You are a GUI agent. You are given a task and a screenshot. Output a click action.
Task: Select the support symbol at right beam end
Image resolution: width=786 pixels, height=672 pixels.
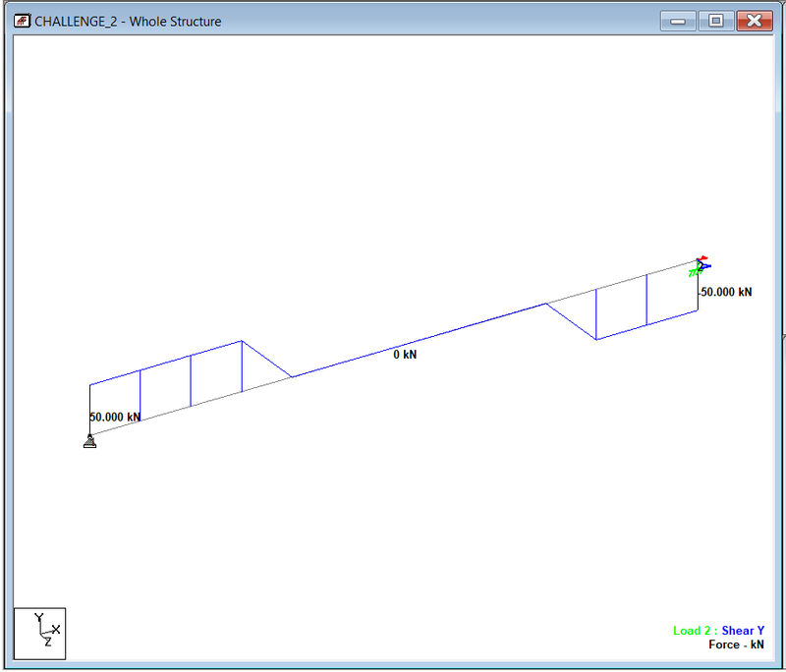click(x=700, y=266)
